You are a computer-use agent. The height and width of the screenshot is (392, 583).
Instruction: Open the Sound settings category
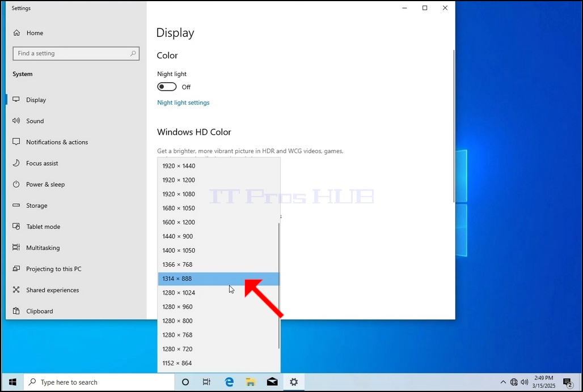(x=35, y=121)
